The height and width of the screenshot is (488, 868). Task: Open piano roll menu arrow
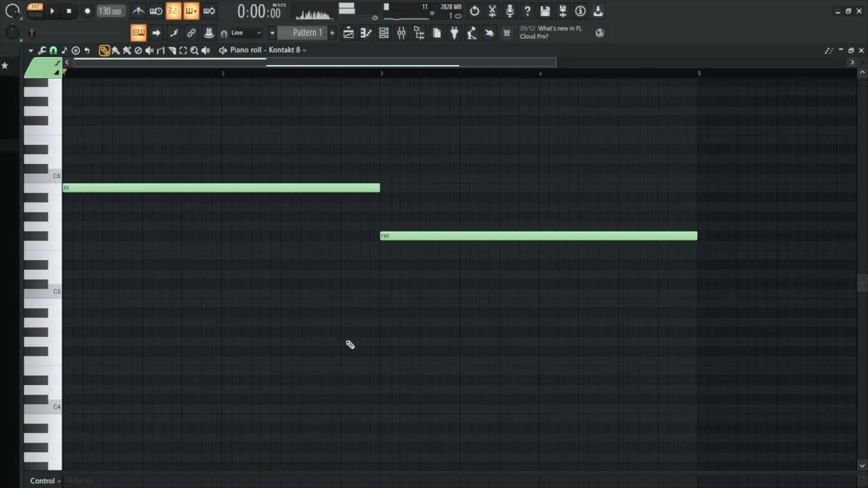[x=31, y=50]
